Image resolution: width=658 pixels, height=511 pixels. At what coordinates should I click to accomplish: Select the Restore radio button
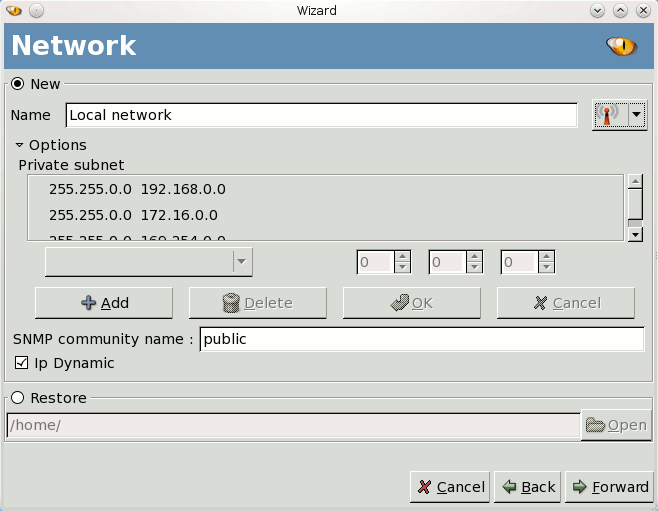pos(18,397)
